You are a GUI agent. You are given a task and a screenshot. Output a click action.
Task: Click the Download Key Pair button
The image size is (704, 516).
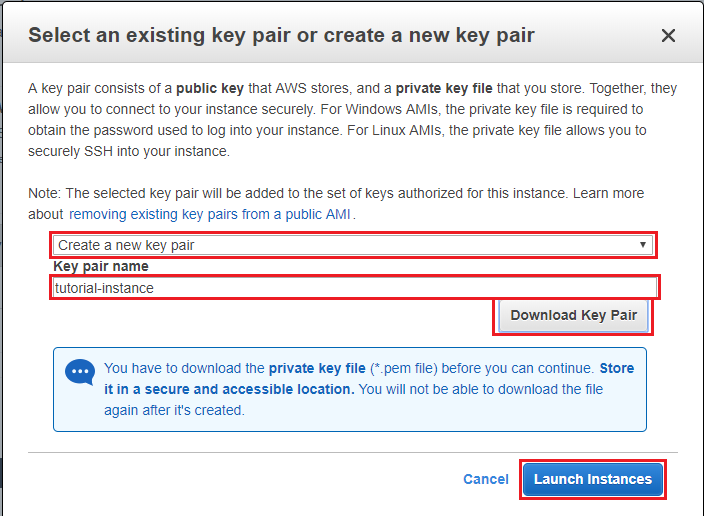click(x=573, y=315)
